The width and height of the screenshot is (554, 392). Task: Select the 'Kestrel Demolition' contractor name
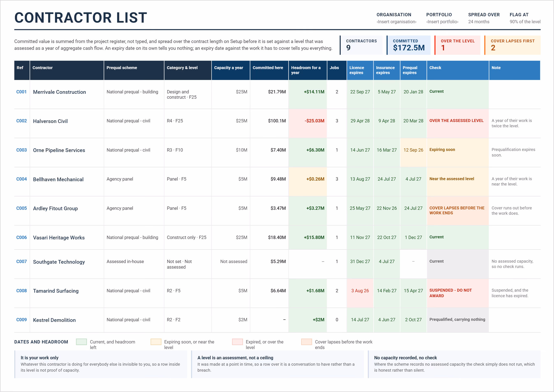(54, 320)
